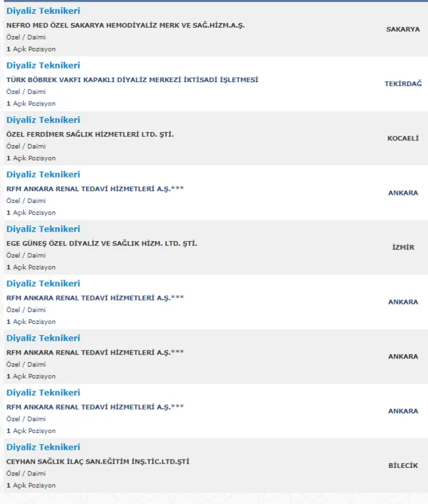Image resolution: width=428 pixels, height=504 pixels.
Task: Select the SAKARYA city label
Action: tap(403, 29)
